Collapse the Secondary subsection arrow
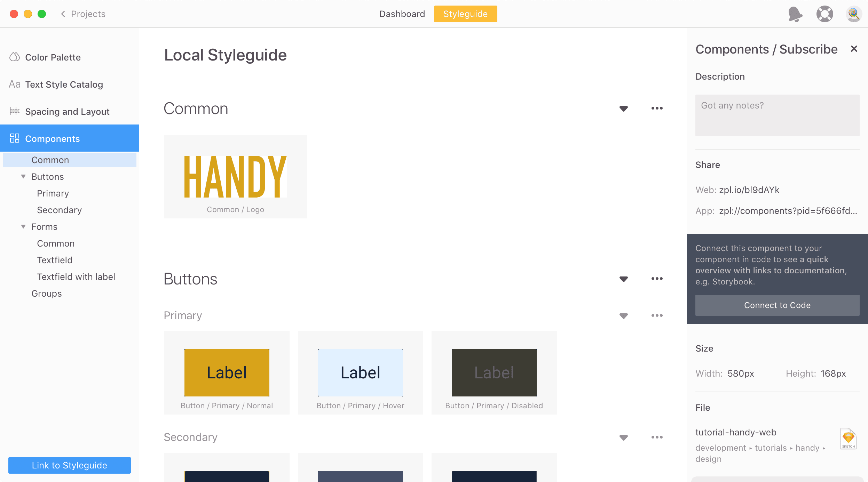 click(624, 438)
